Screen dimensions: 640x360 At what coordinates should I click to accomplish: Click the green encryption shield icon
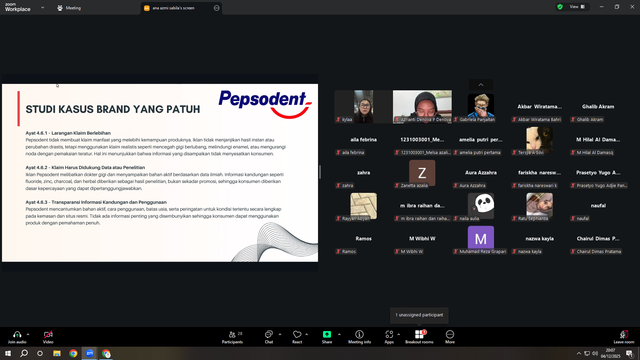(560, 7)
